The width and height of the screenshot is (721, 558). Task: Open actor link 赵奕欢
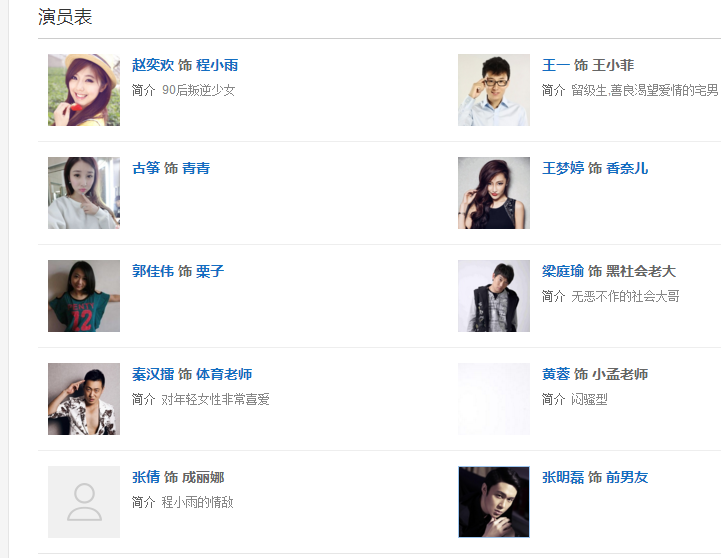click(x=153, y=65)
